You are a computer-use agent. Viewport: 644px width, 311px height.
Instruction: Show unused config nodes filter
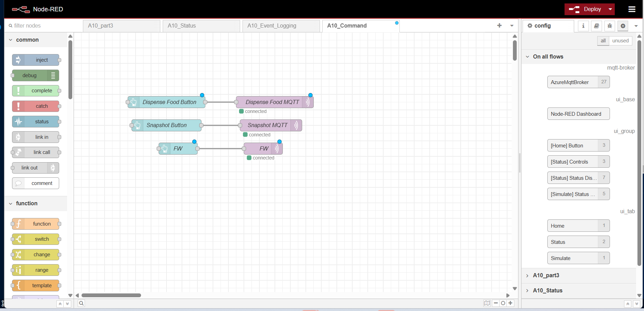[620, 41]
